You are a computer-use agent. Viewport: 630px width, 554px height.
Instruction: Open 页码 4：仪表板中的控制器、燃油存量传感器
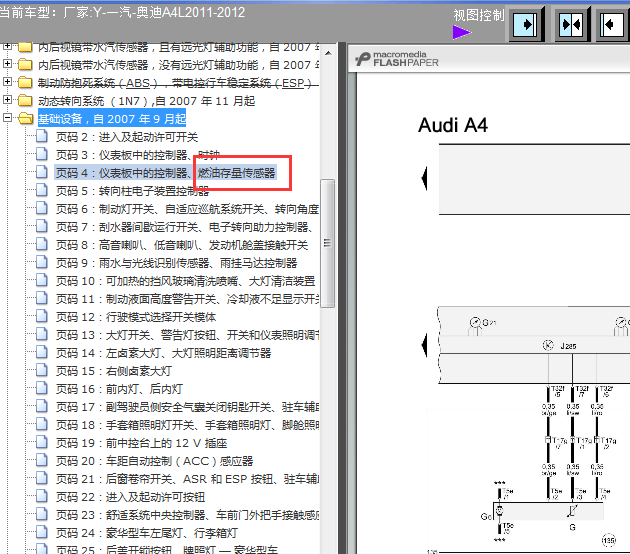[166, 173]
